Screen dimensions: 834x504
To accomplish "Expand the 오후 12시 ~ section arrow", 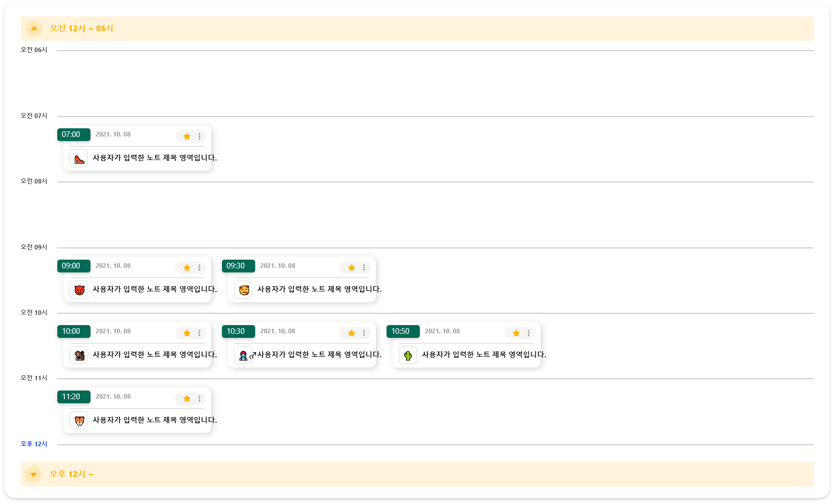I will coord(34,474).
